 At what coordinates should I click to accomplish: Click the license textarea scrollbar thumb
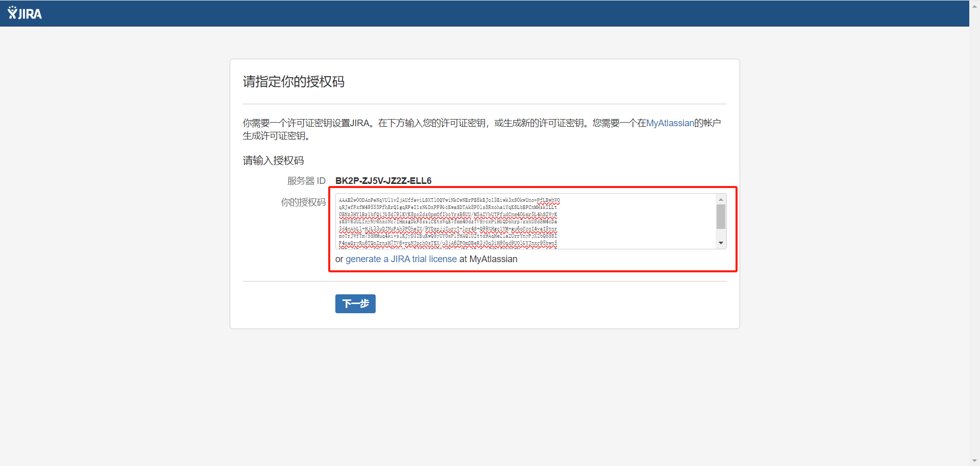click(x=721, y=217)
